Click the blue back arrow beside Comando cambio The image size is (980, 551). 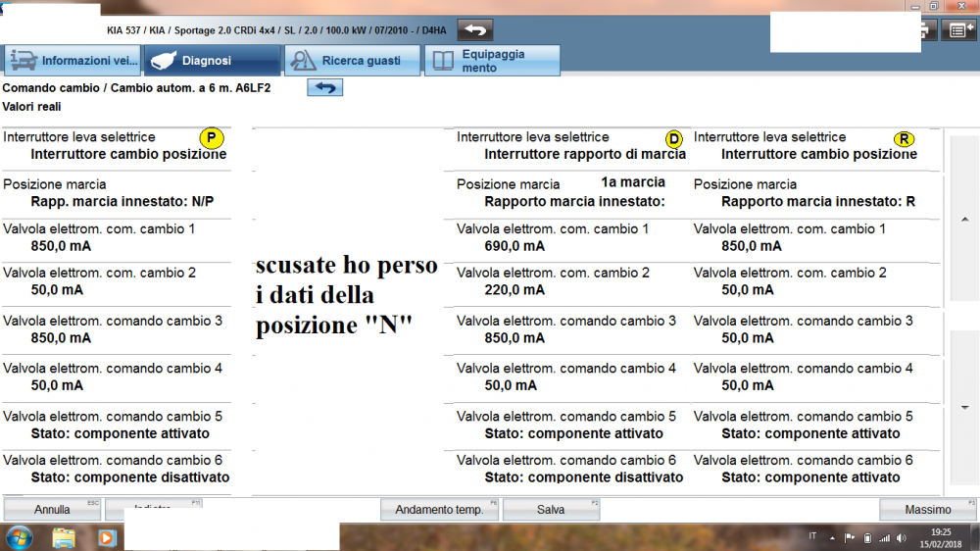point(325,87)
